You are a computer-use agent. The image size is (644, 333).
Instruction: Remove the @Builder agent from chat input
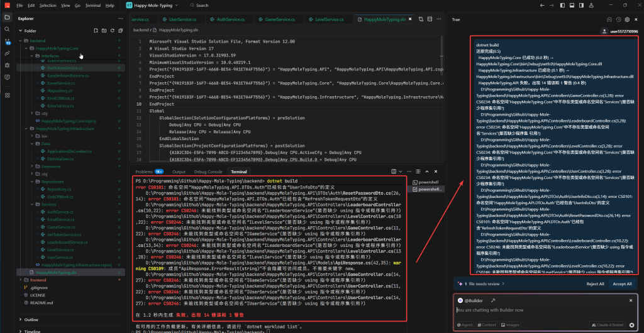click(631, 300)
